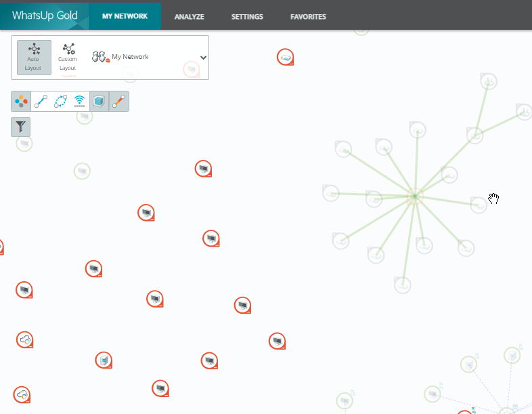Click the colored dots device status overlay icon

click(x=22, y=102)
